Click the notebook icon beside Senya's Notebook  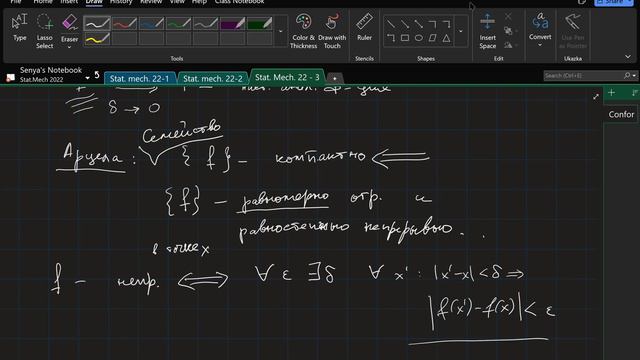coord(11,77)
